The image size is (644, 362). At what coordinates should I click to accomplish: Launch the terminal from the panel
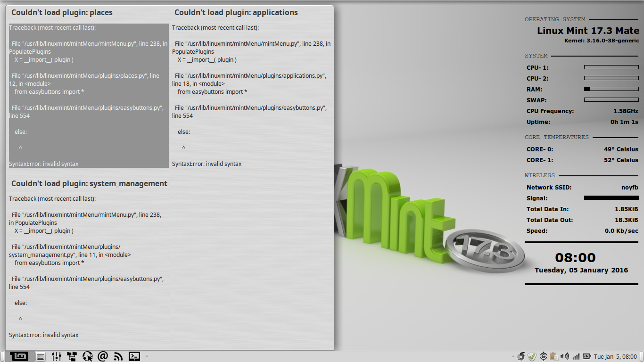coord(134,356)
